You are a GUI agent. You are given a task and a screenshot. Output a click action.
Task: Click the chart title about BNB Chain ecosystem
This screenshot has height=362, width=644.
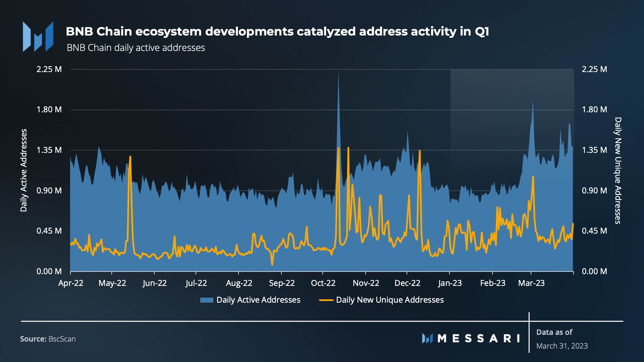(x=277, y=32)
